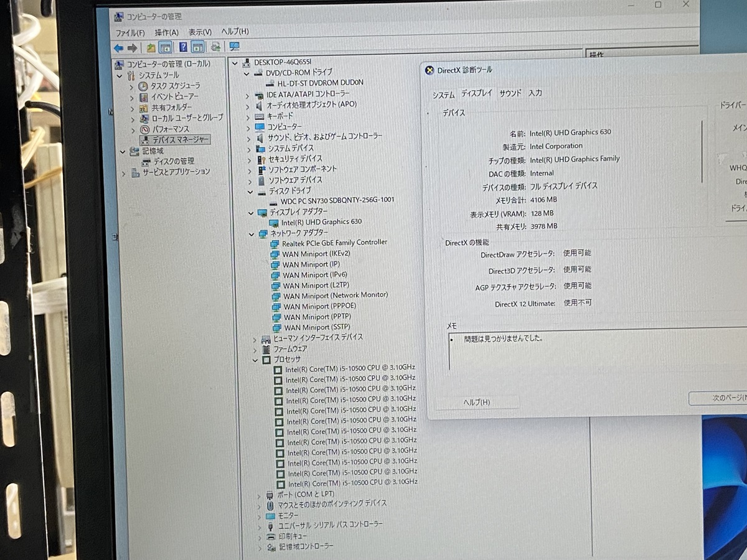The image size is (747, 560).
Task: Collapse the ネットワーク アダプター node
Action: click(x=251, y=233)
